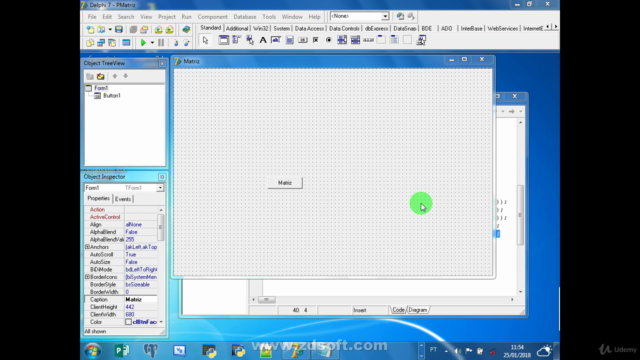640x360 pixels.
Task: Click the Object Inspector vertical scrollbar thumb
Action: tap(161, 227)
